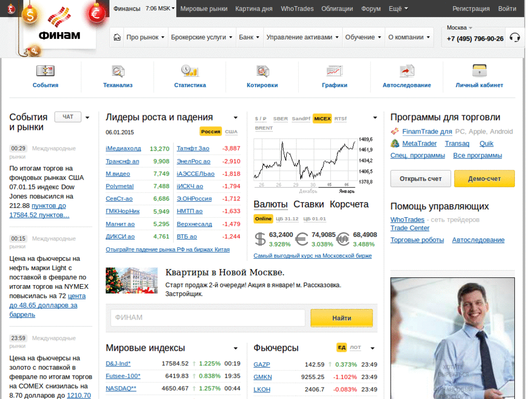The height and width of the screenshot is (399, 532).
Task: Select the Online currency rates toggle
Action: [263, 219]
